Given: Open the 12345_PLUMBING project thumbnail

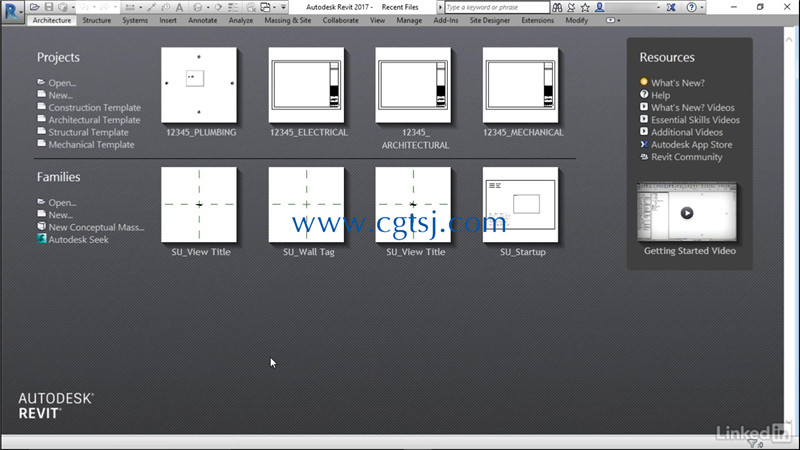Looking at the screenshot, I should click(199, 85).
